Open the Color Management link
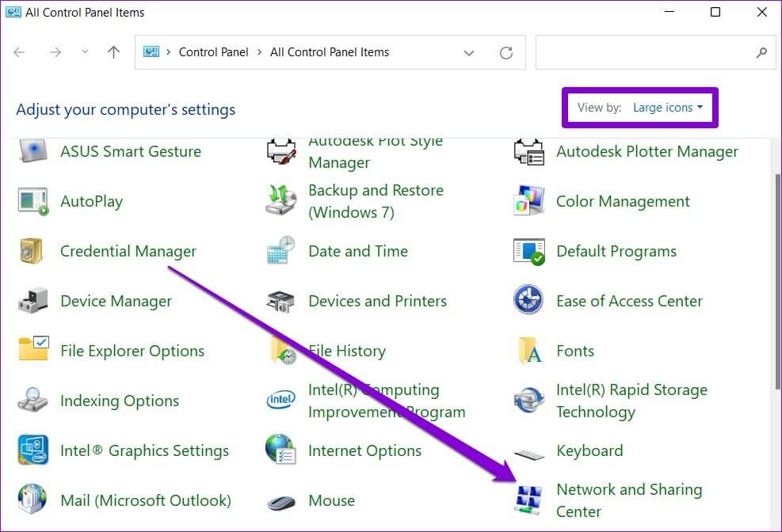The image size is (782, 532). point(623,201)
